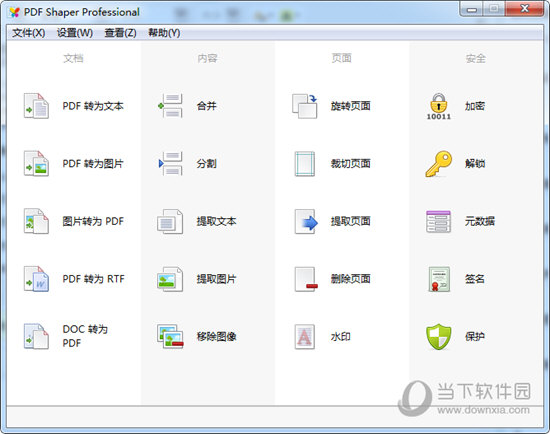Choose the 图片转为 PDF label
The height and width of the screenshot is (434, 550).
pyautogui.click(x=93, y=221)
